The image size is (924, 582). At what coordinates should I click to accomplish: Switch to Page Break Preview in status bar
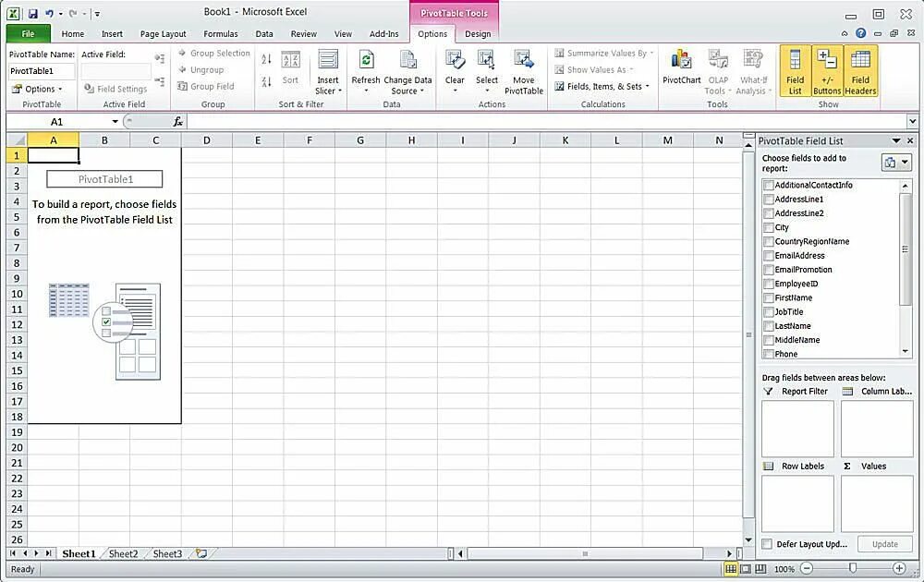coord(760,569)
